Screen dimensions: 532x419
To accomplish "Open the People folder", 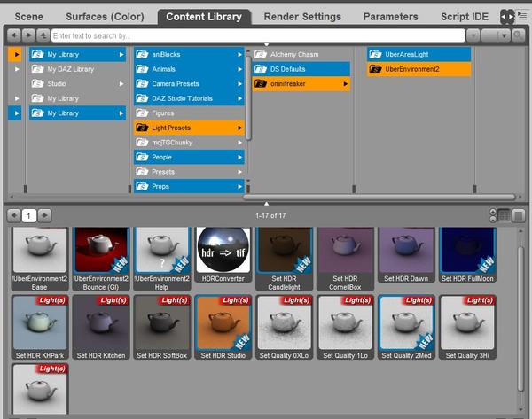I will (189, 158).
